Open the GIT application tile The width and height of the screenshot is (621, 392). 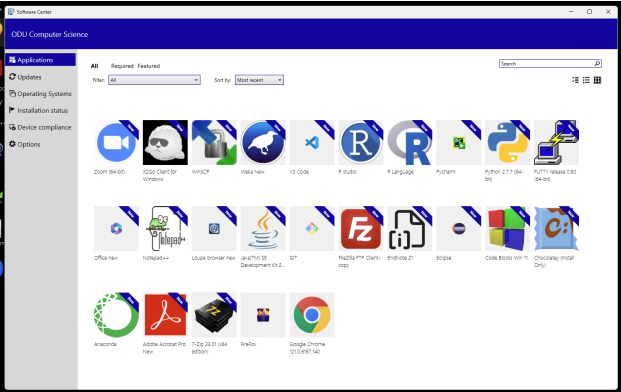coord(312,228)
